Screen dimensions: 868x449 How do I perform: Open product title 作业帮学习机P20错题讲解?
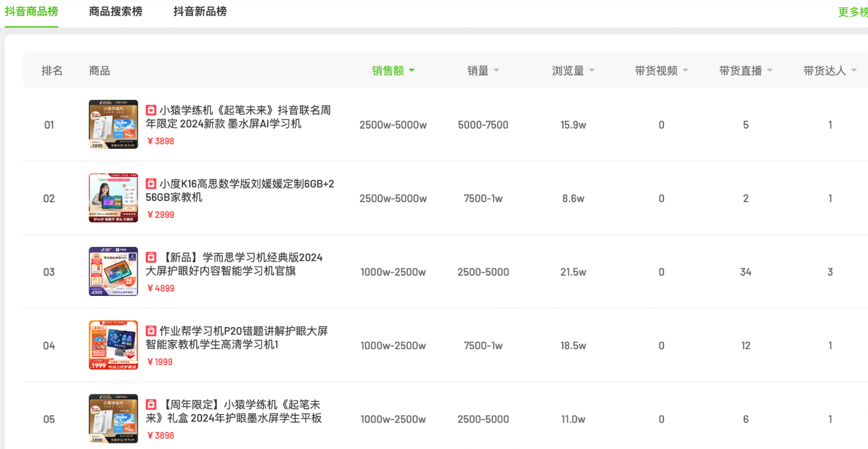click(237, 338)
